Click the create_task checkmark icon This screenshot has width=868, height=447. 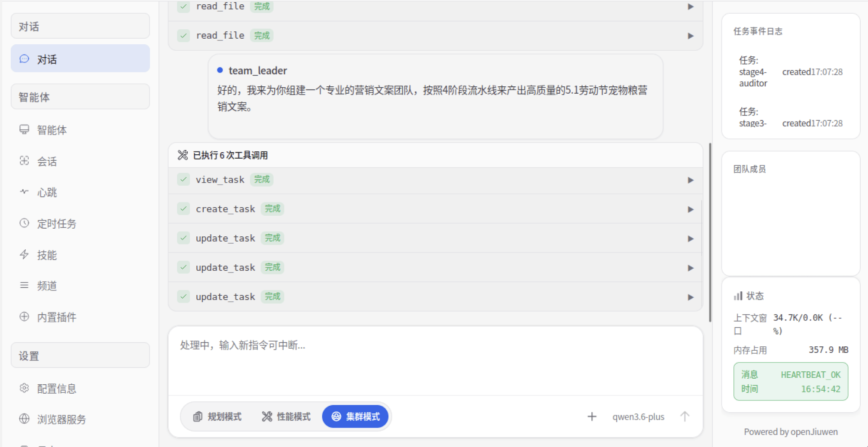pyautogui.click(x=183, y=208)
